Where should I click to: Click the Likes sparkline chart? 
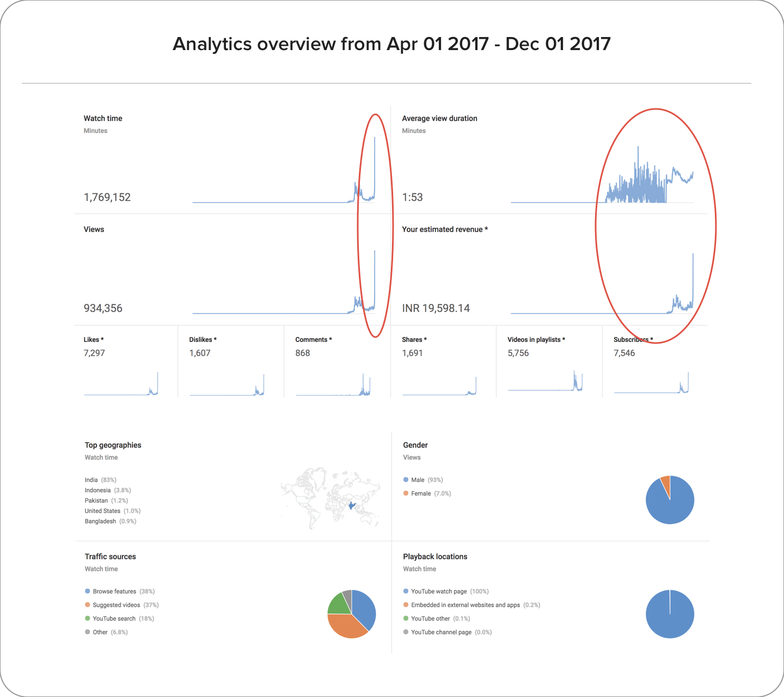[121, 383]
